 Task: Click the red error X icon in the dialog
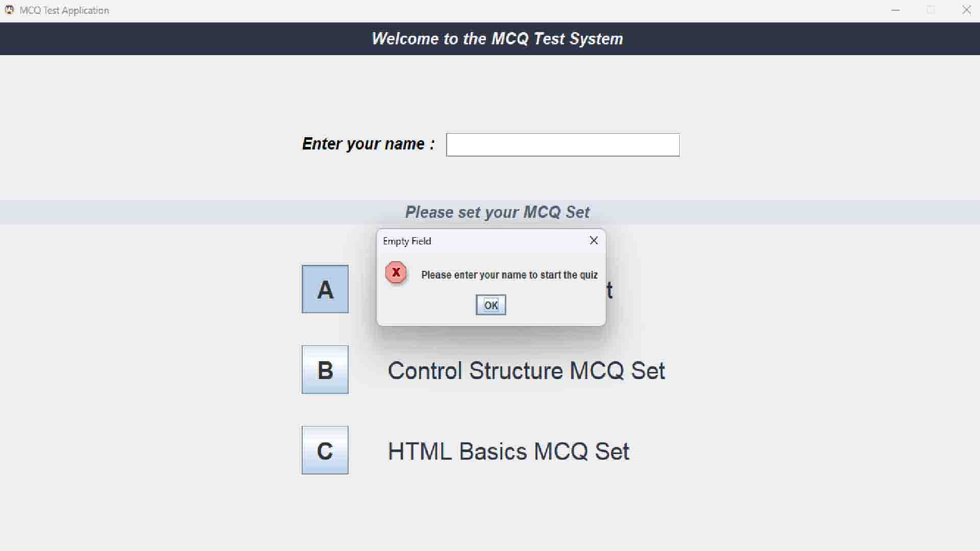396,273
